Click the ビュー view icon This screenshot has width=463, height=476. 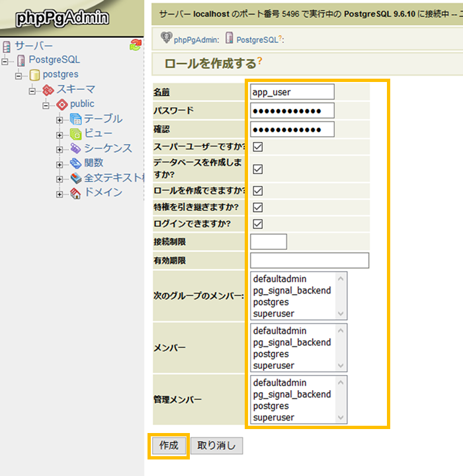click(x=75, y=134)
